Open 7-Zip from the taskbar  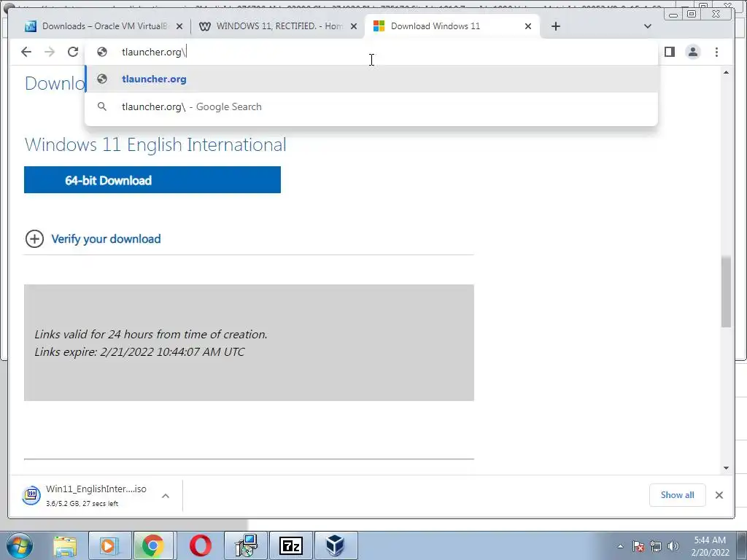coord(290,545)
